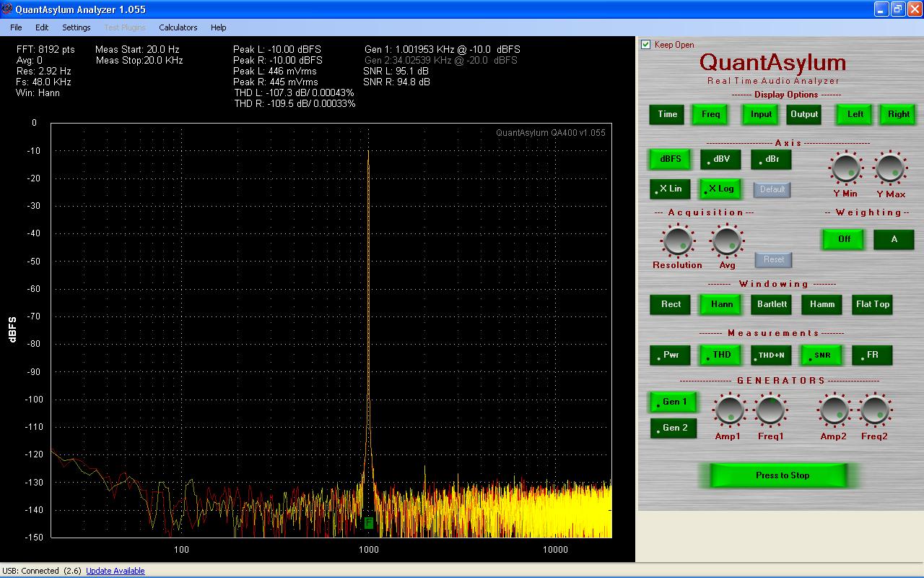Toggle the Freq display button
Screen dimensions: 924x578
711,114
